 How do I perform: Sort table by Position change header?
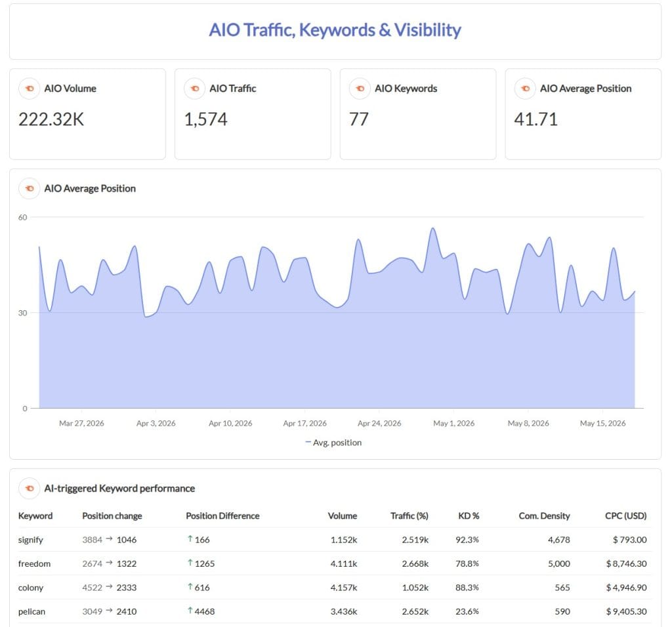(x=112, y=516)
